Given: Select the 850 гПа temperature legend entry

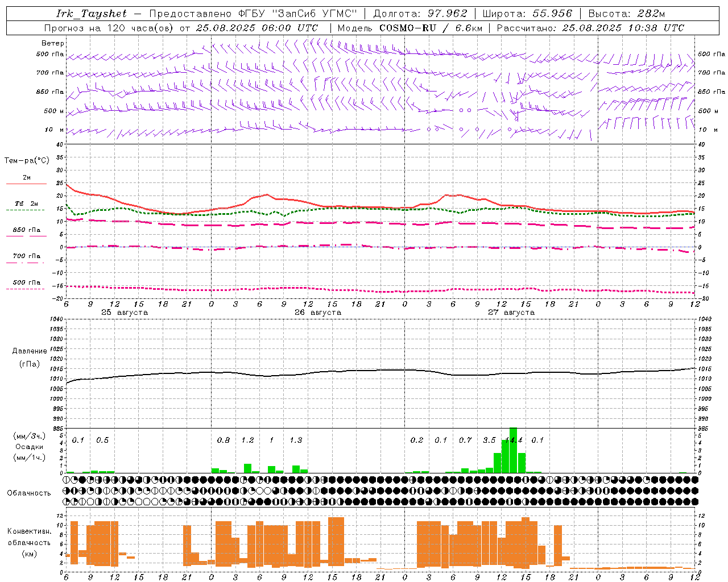Looking at the screenshot, I should pos(27,230).
